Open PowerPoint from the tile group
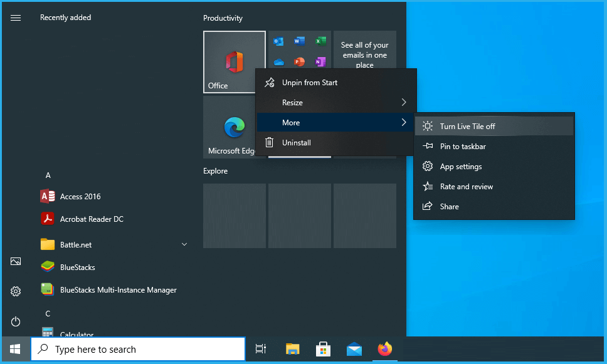This screenshot has height=364, width=607. [x=299, y=61]
